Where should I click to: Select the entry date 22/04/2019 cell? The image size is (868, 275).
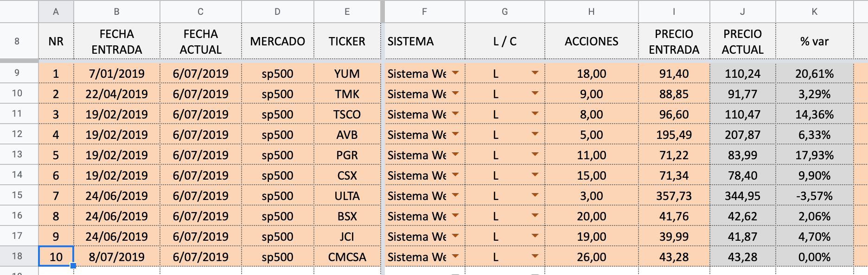point(116,94)
